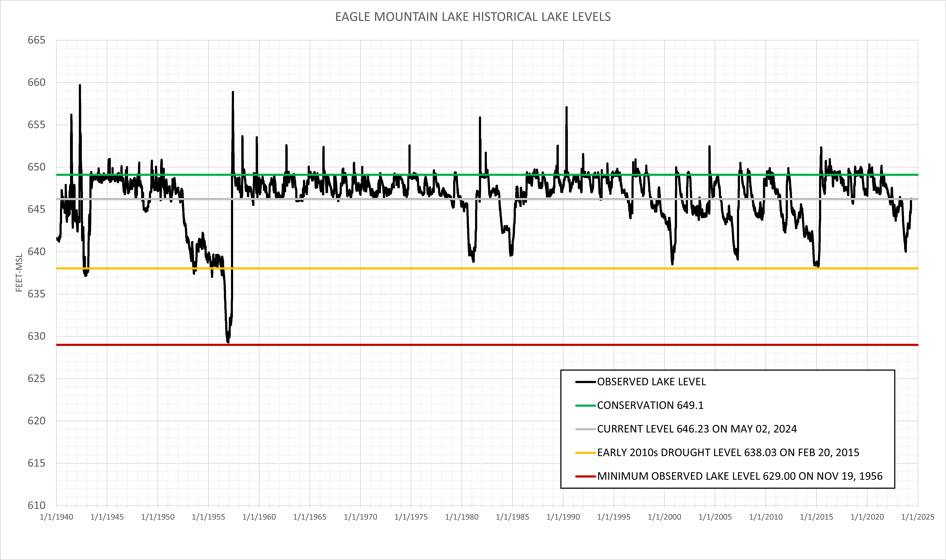Click the 1/1/1995 date label
946x560 pixels.
click(x=614, y=517)
